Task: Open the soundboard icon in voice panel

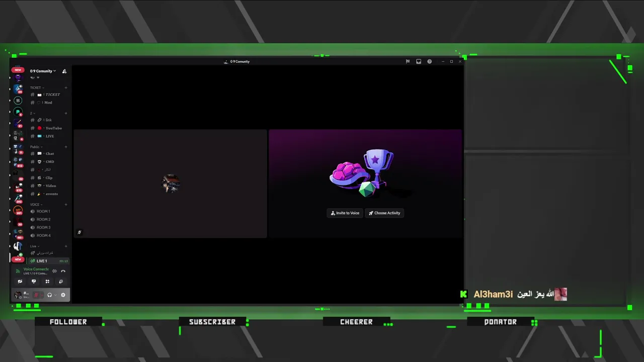Action: (x=61, y=282)
